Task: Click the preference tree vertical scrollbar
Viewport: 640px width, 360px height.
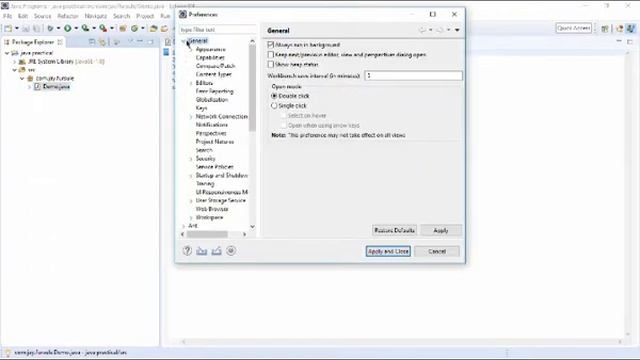Action: [252, 88]
